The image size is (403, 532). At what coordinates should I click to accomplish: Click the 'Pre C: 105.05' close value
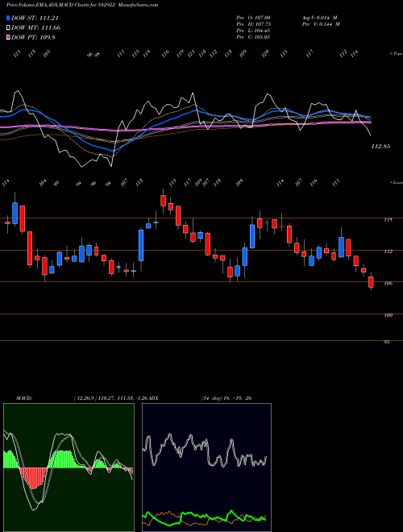(x=253, y=37)
